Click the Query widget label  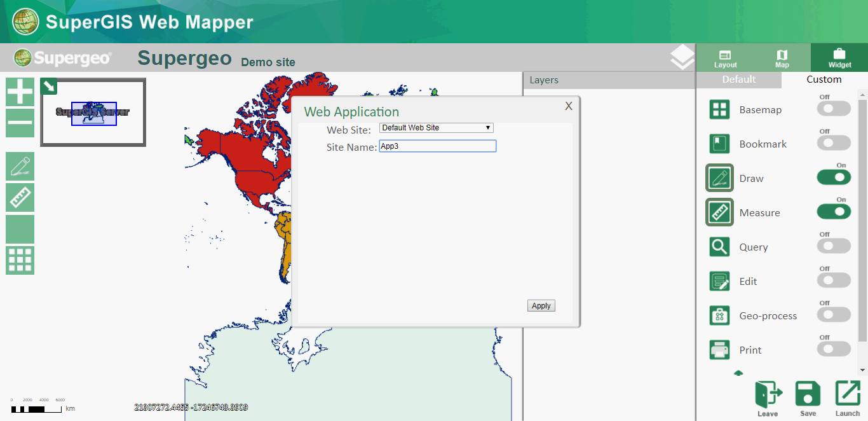754,247
